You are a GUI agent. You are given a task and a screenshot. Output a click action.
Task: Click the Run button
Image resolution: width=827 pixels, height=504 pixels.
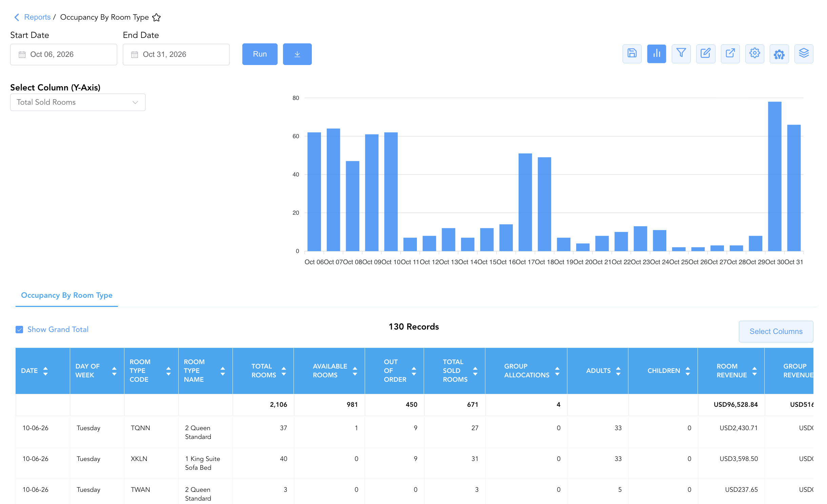tap(260, 54)
